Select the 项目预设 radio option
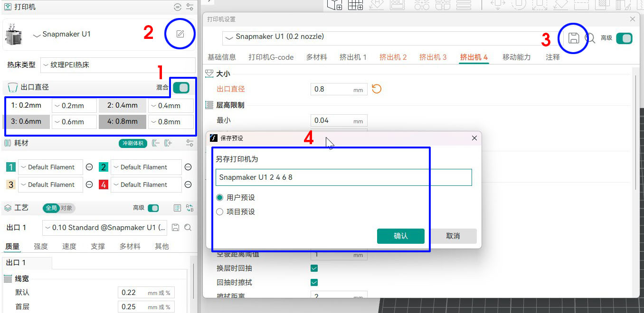This screenshot has height=313, width=644. (219, 212)
